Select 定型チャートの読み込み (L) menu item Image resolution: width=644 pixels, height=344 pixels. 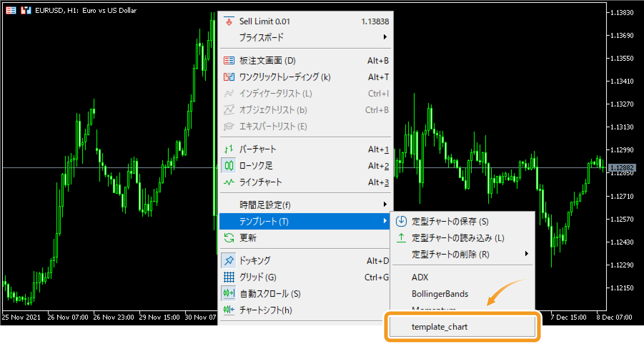click(x=462, y=238)
